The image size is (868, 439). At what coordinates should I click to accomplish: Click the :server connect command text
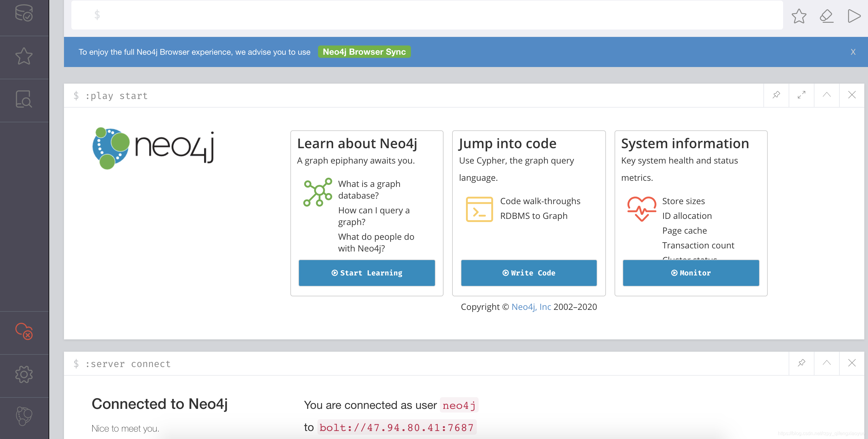[x=128, y=364]
